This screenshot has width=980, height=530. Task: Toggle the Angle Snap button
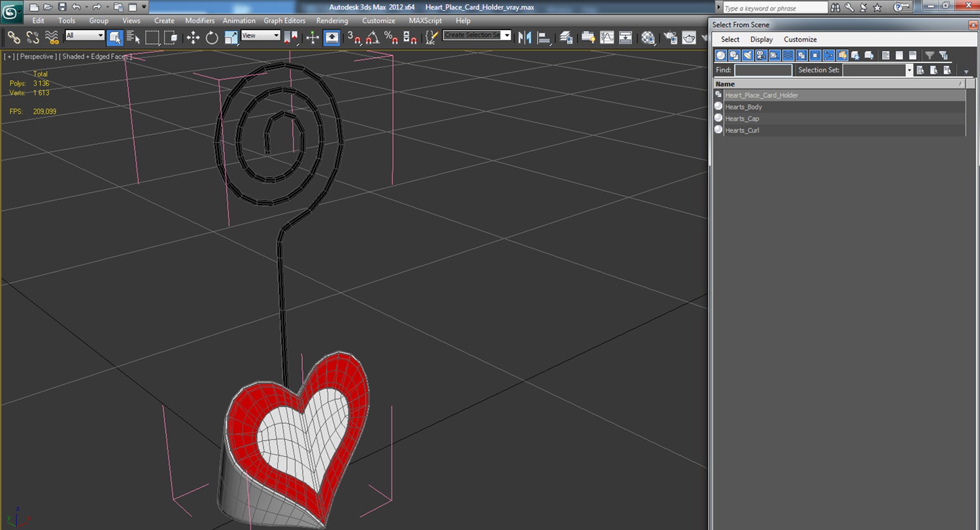[373, 37]
